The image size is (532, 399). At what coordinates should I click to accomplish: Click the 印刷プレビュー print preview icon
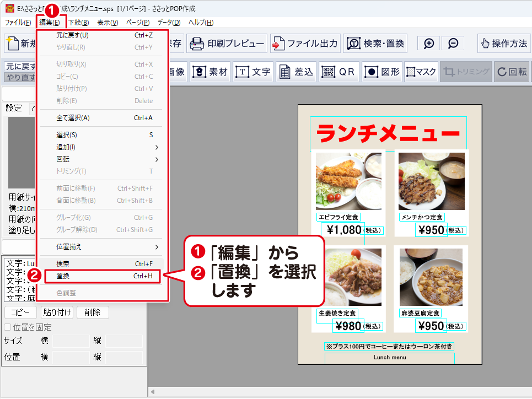tap(196, 44)
